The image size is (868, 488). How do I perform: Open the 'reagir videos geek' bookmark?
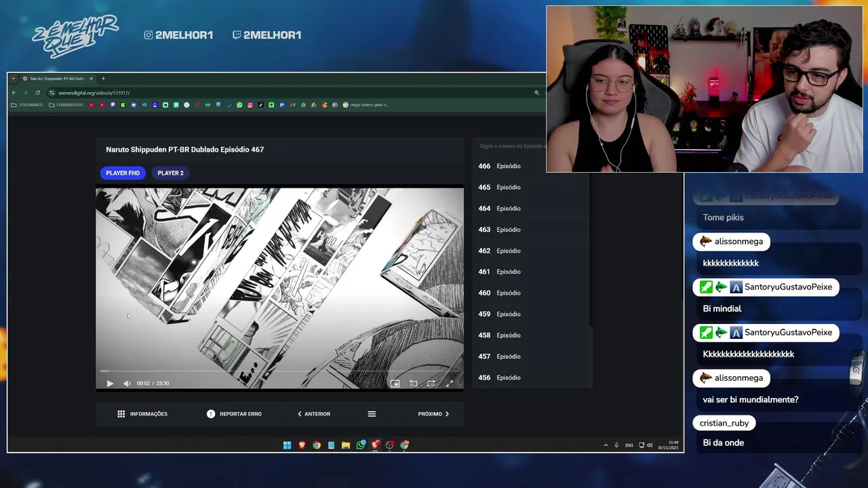click(366, 105)
